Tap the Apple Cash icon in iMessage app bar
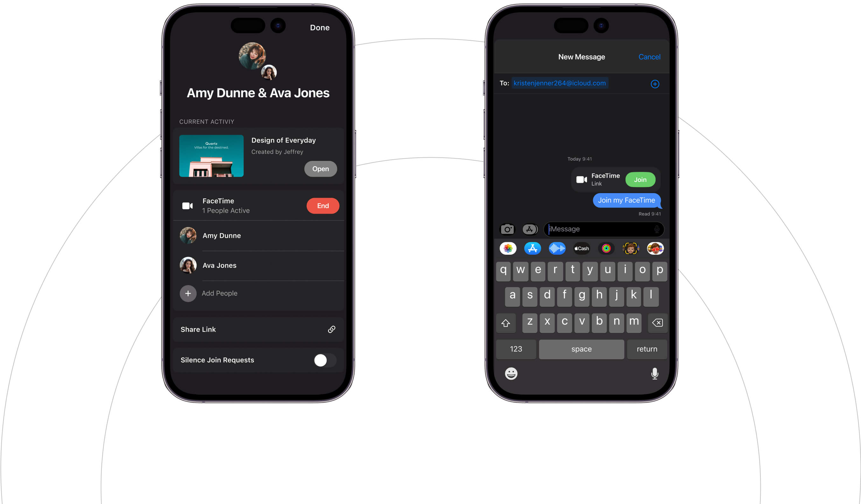 point(581,248)
